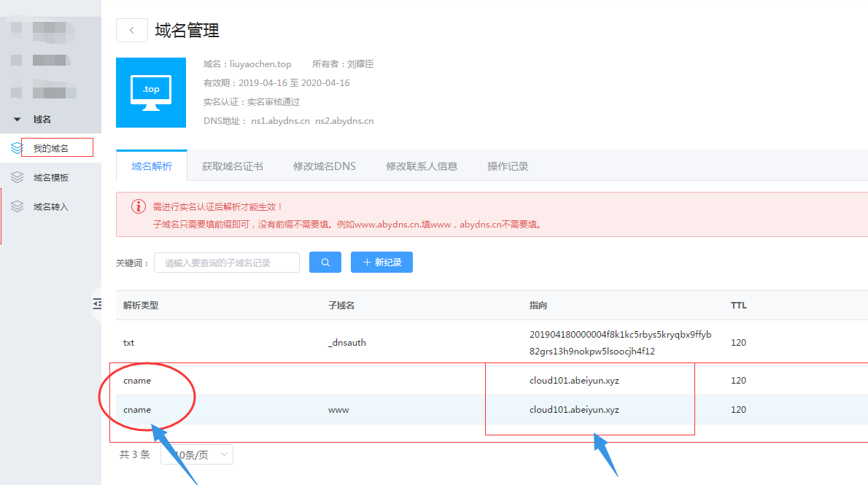The image size is (868, 485).
Task: Click the layers icon beside 域名转入
Action: click(18, 206)
